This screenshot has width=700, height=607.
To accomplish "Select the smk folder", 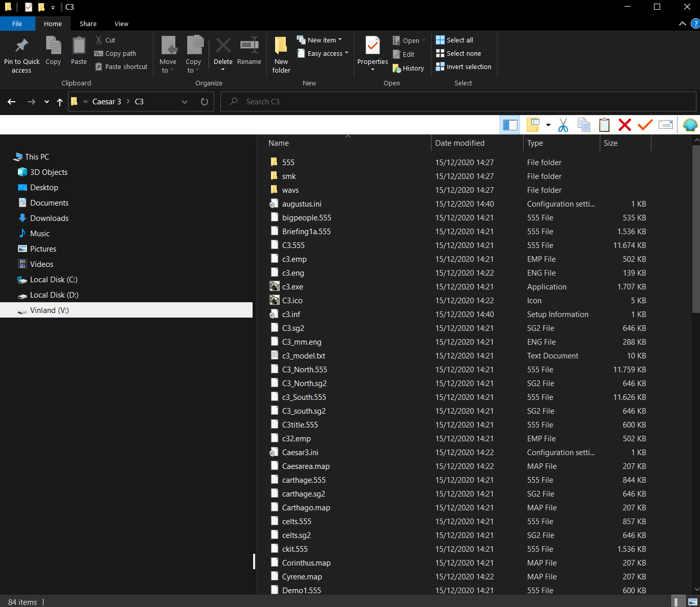I will click(x=289, y=176).
